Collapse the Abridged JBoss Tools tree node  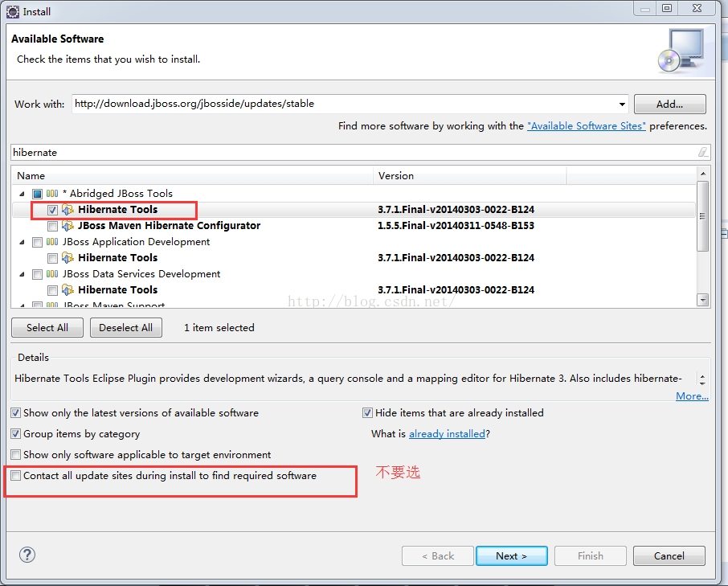(x=22, y=194)
